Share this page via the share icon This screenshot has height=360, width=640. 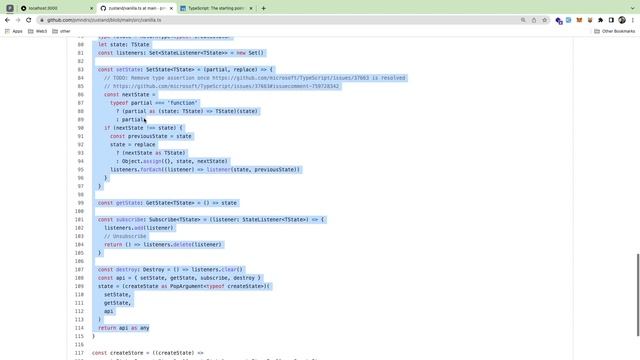(534, 20)
